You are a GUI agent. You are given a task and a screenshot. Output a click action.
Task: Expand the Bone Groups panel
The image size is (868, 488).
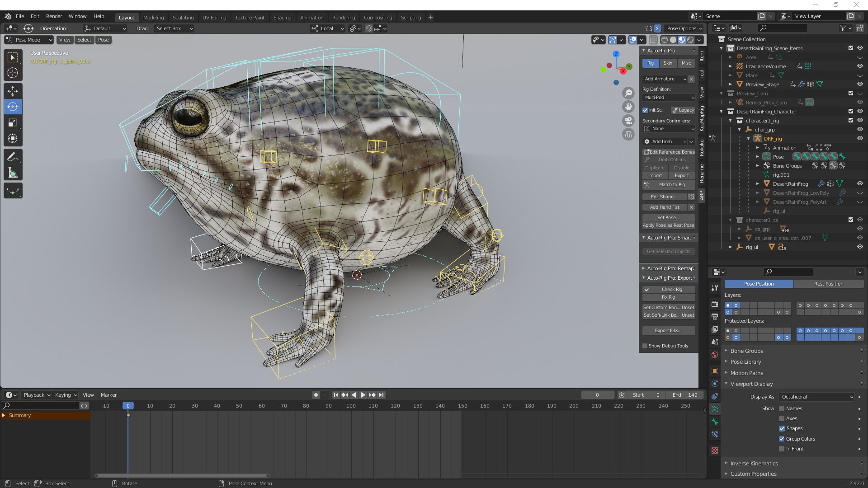pyautogui.click(x=746, y=351)
